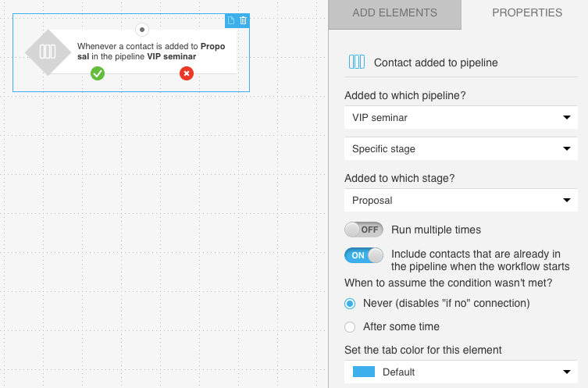588x388 pixels.
Task: Switch to the PROPERTIES tab
Action: (x=527, y=13)
